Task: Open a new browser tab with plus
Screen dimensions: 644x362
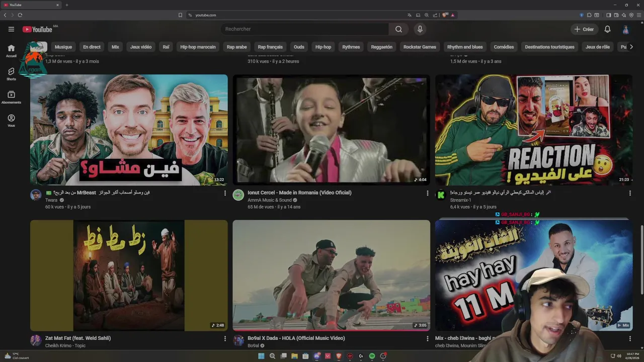Action: [67, 5]
